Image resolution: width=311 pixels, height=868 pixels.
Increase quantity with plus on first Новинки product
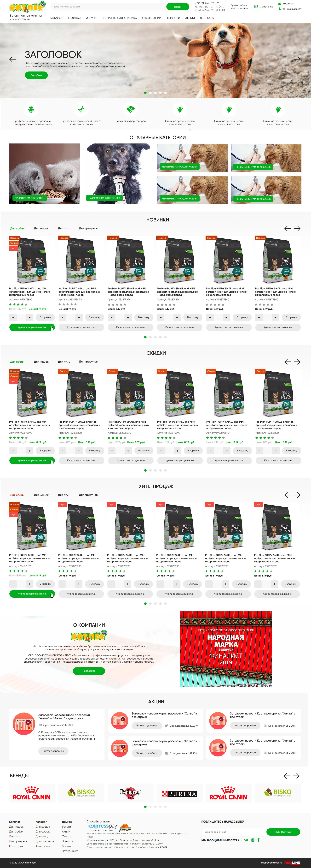pos(30,317)
